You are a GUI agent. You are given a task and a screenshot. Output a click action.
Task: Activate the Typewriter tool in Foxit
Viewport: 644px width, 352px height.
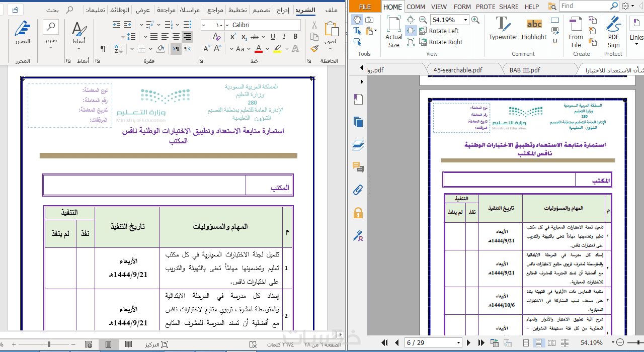[503, 29]
